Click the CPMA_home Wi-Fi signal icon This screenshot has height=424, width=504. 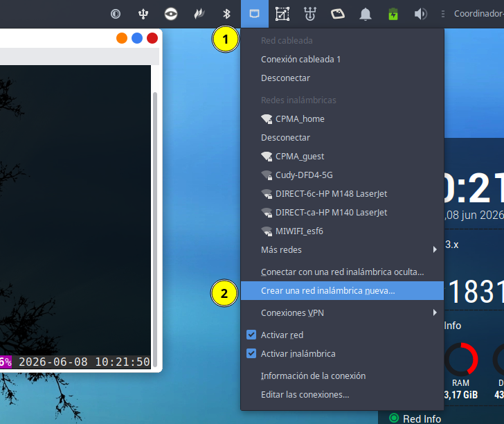coord(267,119)
